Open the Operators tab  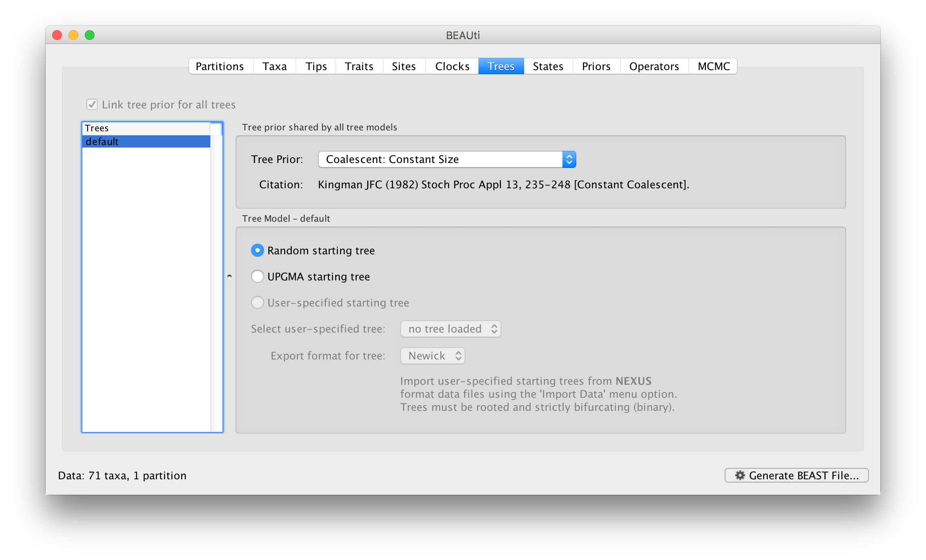click(654, 66)
